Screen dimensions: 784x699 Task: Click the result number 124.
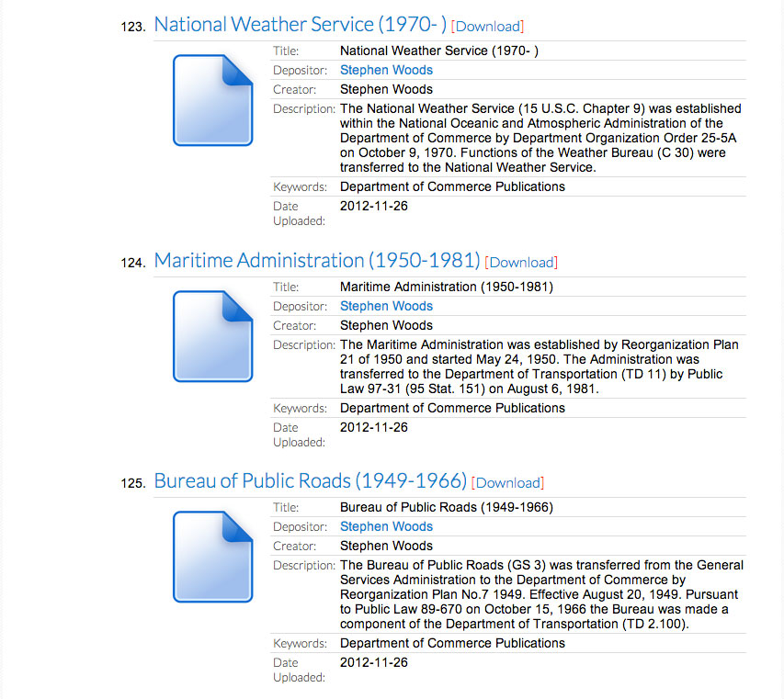point(132,263)
